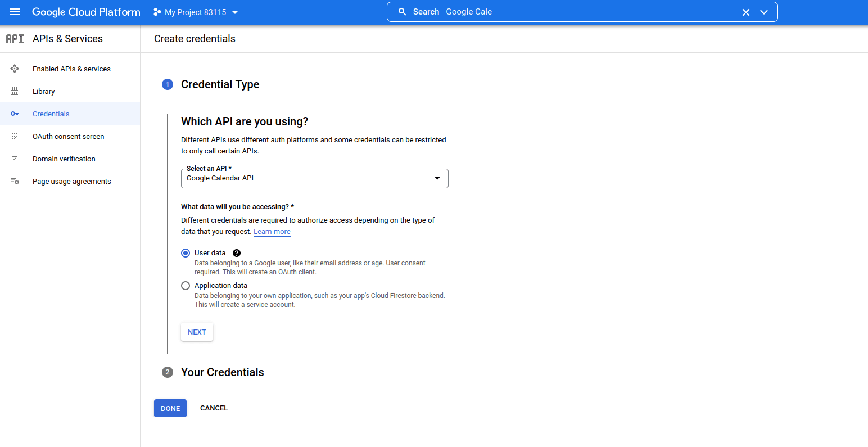868x447 pixels.
Task: Open Enabled APIs & services
Action: click(70, 69)
